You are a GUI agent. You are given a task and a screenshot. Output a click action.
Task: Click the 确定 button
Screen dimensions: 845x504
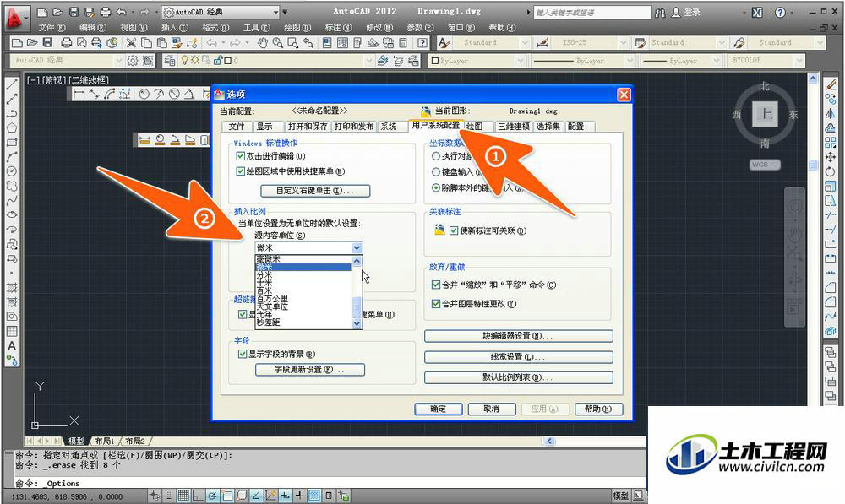(438, 409)
